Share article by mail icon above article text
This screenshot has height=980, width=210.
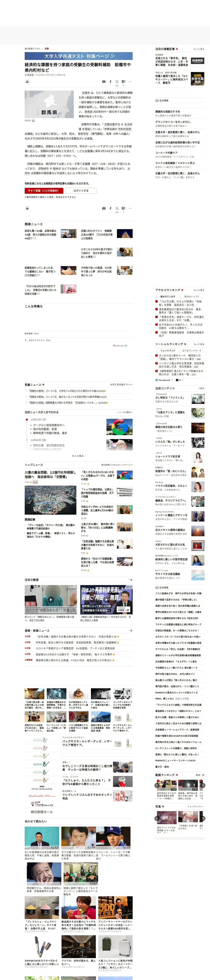point(104,81)
